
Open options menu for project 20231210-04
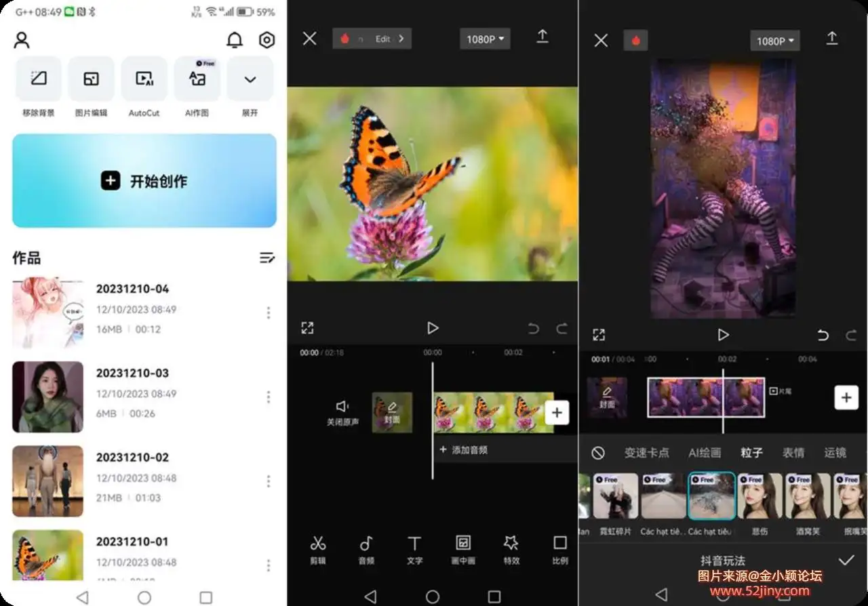[269, 312]
